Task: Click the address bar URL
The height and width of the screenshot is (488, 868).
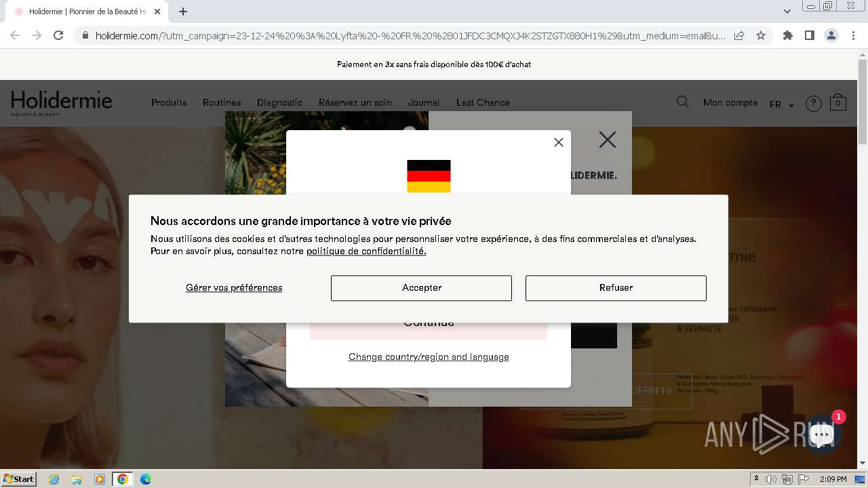Action: pos(410,36)
